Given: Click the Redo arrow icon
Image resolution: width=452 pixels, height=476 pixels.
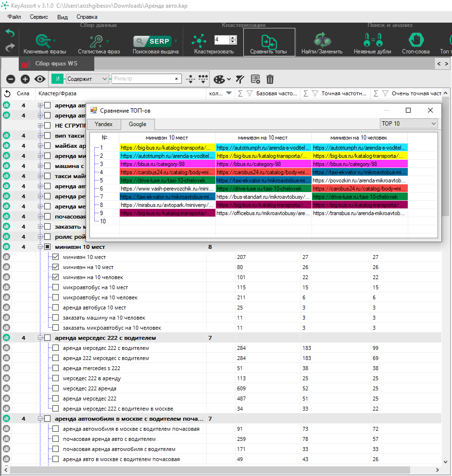Looking at the screenshot, I should (10, 47).
